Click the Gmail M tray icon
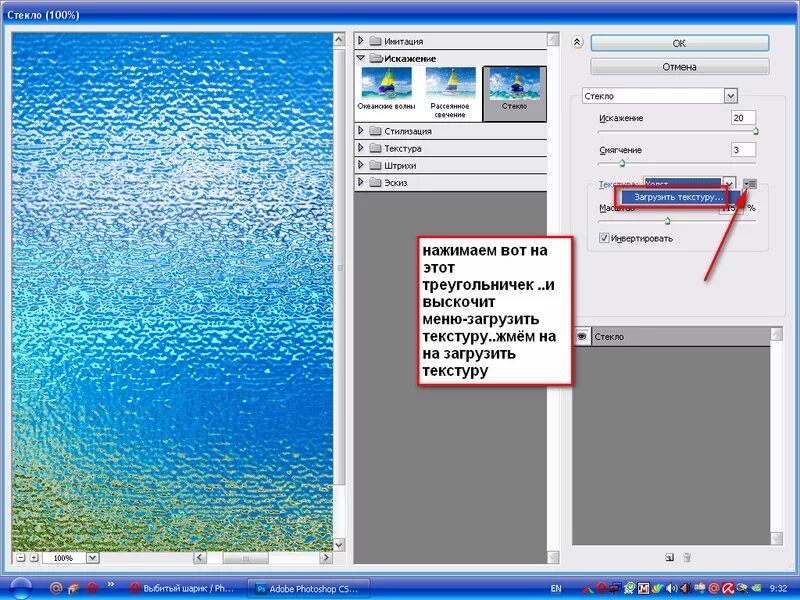Screen dimensions: 800x600 (644, 588)
